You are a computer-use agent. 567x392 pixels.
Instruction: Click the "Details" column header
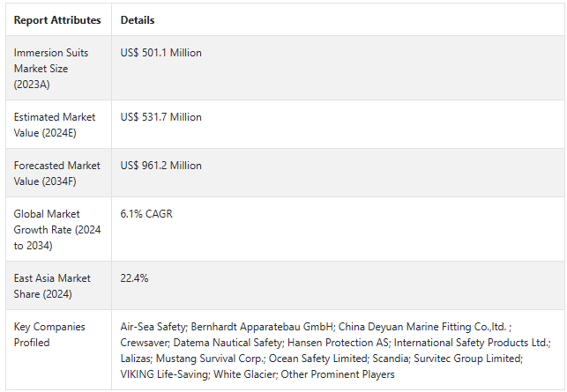click(138, 20)
